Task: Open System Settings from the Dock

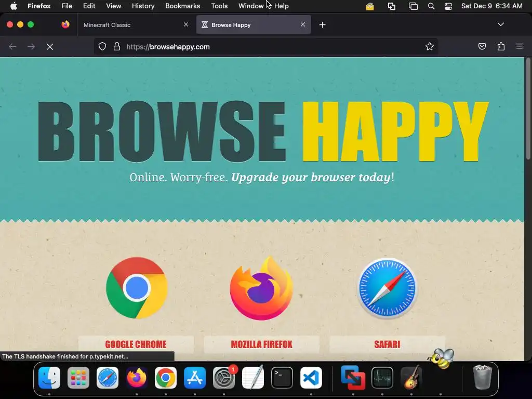Action: (224, 378)
